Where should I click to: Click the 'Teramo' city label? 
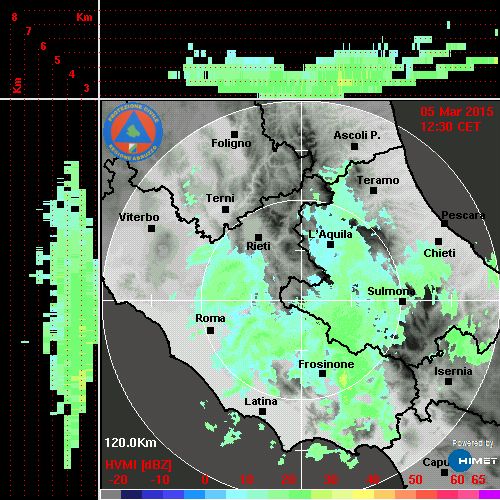tap(378, 180)
